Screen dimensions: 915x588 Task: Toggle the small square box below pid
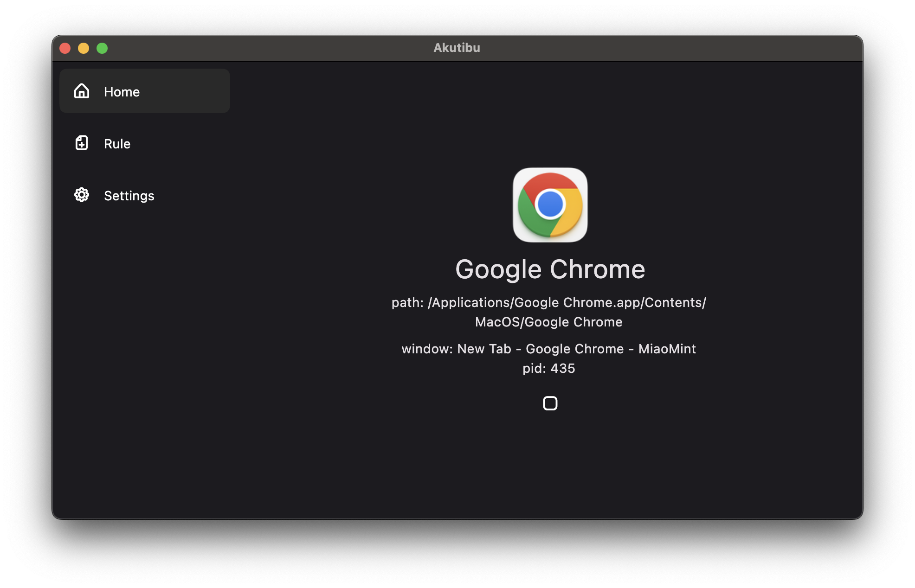[550, 403]
